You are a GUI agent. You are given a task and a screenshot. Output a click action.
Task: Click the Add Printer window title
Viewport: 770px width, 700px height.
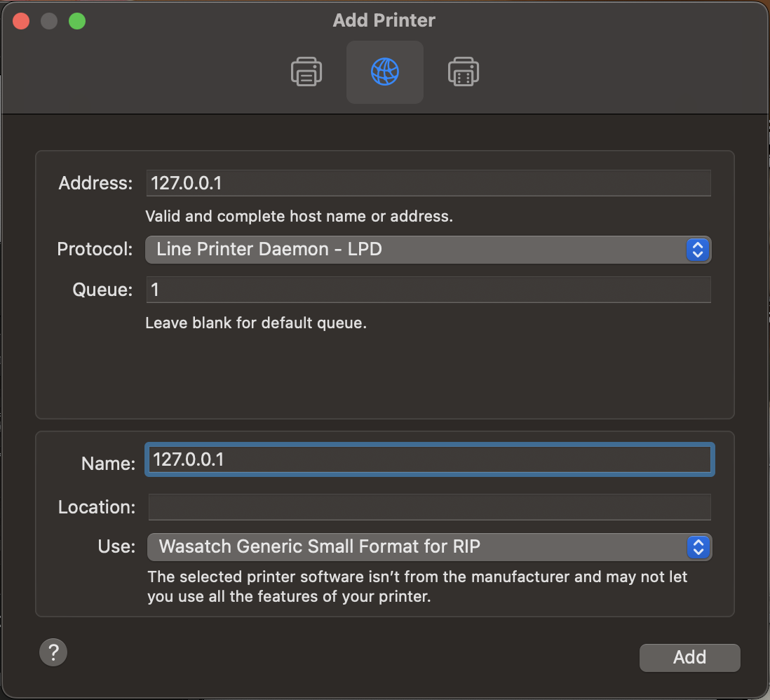click(384, 20)
